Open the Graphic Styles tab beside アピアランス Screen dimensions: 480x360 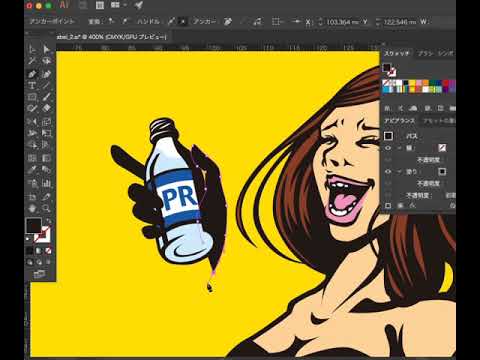click(x=439, y=121)
